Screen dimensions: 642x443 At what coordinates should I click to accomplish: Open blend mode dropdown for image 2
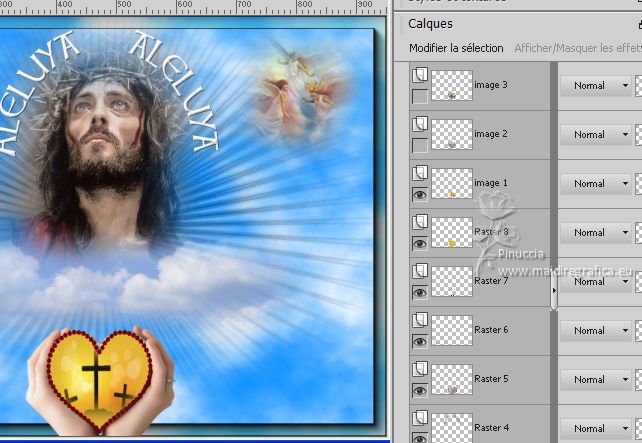click(596, 135)
